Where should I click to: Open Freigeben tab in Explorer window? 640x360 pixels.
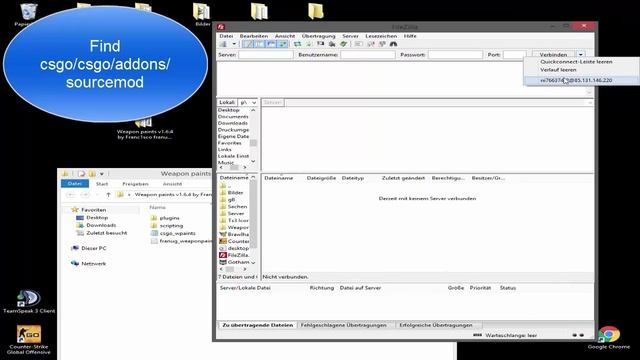135,184
